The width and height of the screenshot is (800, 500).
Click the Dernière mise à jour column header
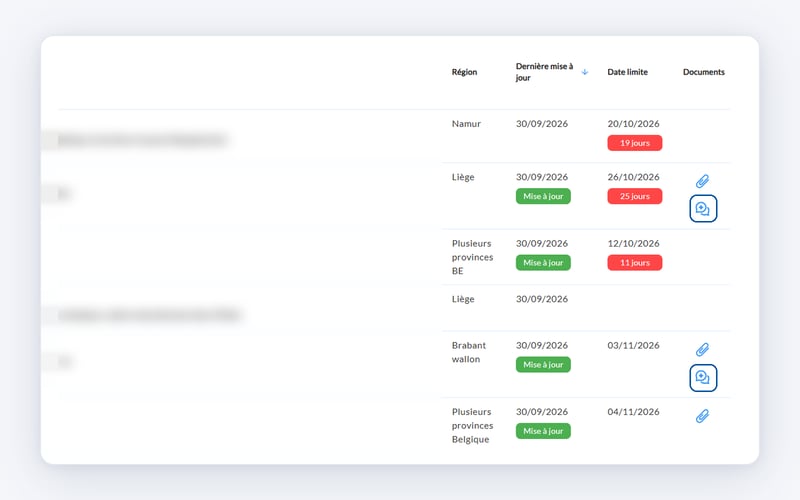[544, 72]
